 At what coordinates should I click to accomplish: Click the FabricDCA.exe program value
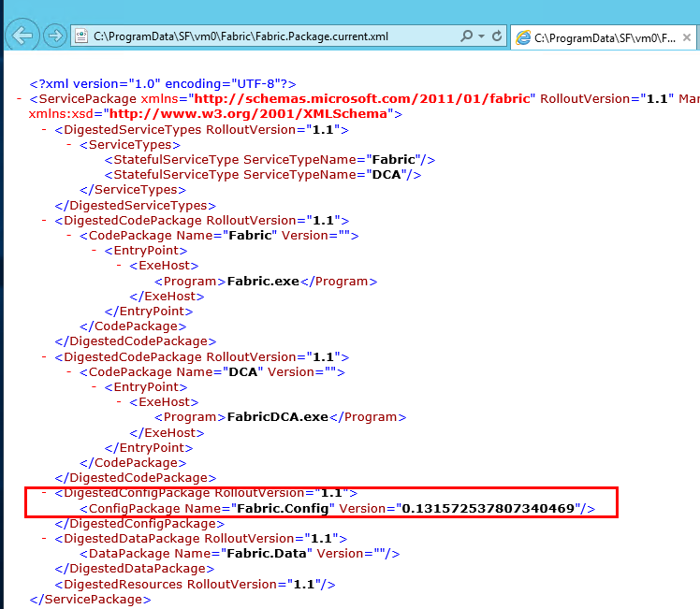coord(278,416)
